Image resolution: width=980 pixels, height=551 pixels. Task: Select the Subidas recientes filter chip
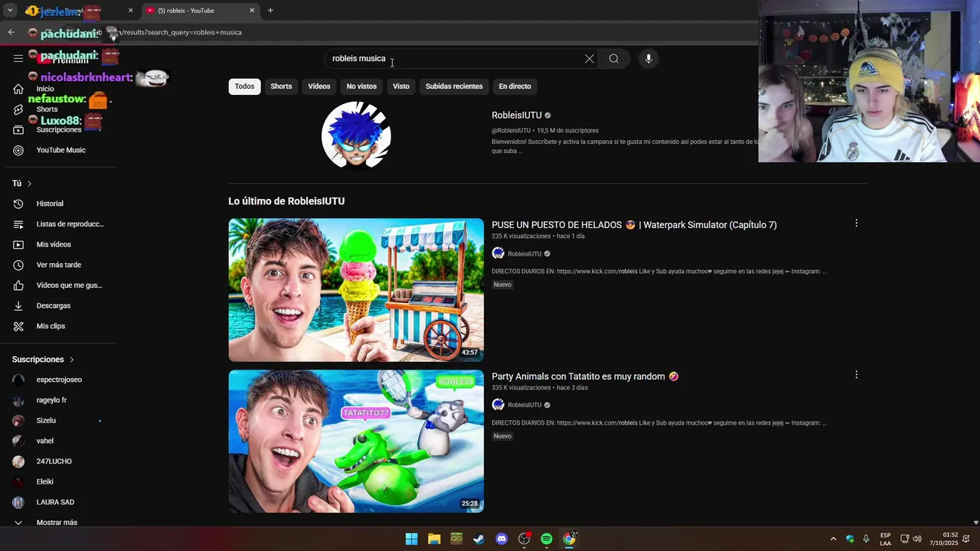pos(454,86)
